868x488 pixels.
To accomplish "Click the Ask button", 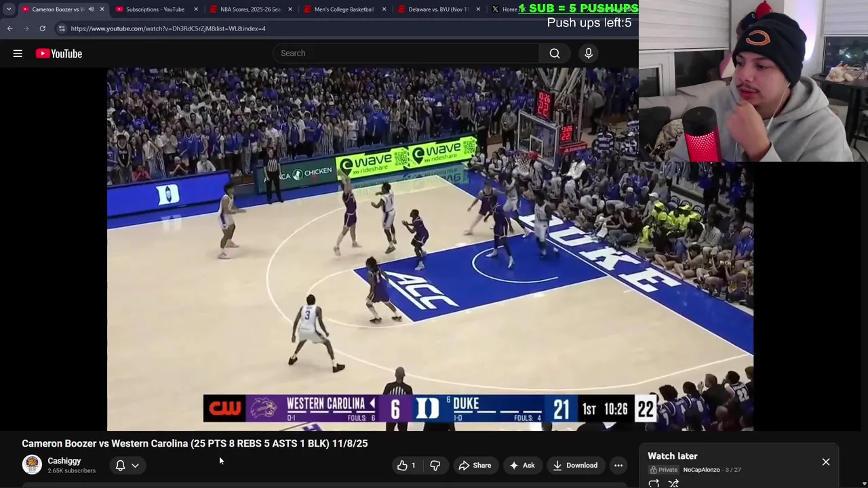I will tap(522, 465).
